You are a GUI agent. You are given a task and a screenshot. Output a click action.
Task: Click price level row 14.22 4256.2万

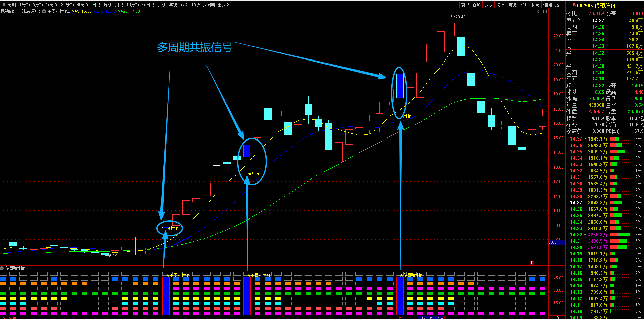tap(605, 235)
